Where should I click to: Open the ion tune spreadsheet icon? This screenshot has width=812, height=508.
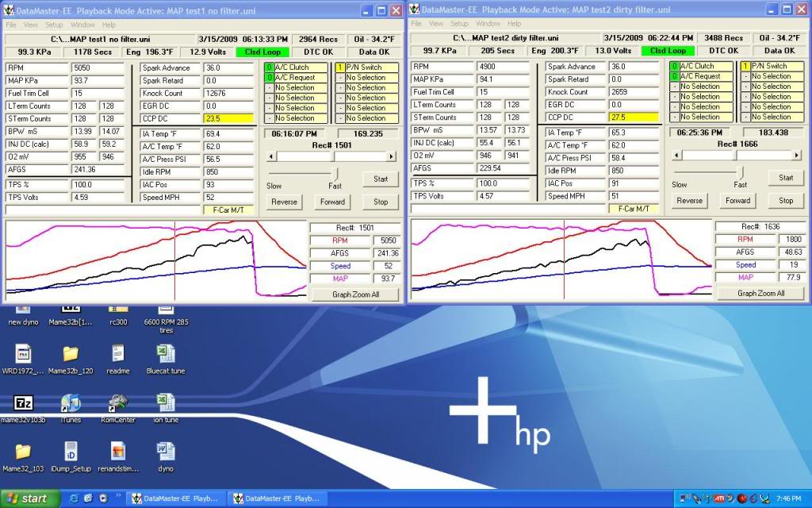(x=166, y=402)
